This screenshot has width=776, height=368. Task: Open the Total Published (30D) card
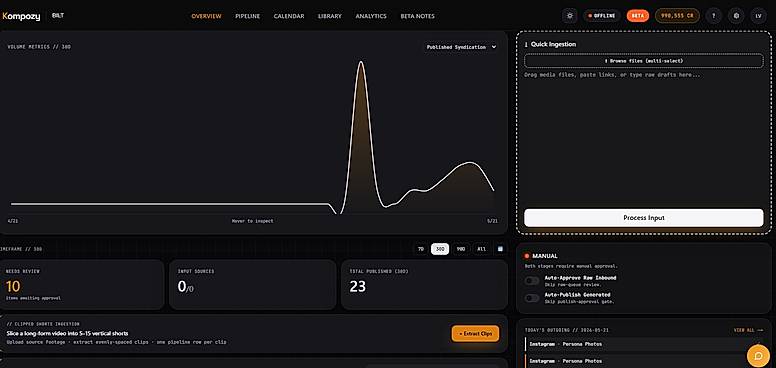(x=424, y=285)
